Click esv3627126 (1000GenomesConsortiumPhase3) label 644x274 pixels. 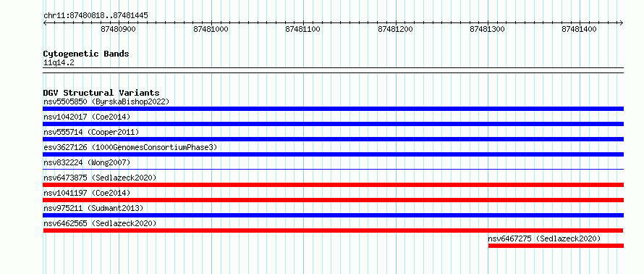tap(130, 147)
